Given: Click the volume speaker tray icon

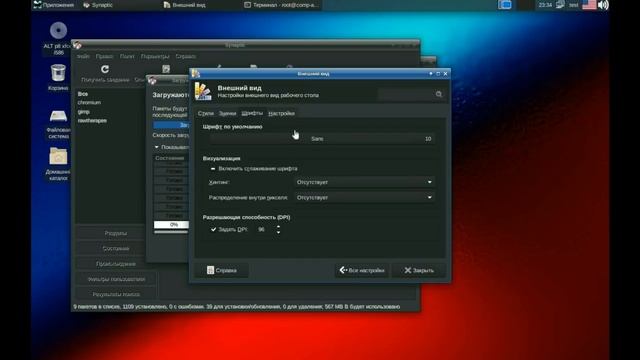Looking at the screenshot, I should (603, 5).
